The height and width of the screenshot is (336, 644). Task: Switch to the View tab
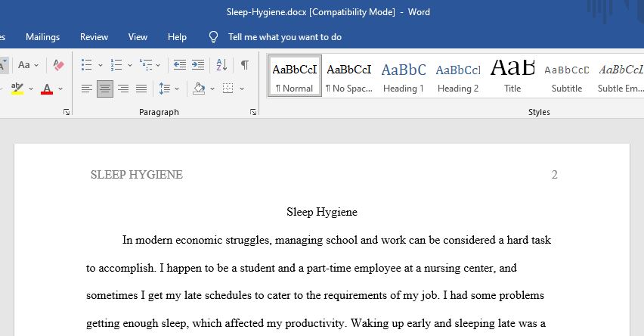(x=138, y=37)
